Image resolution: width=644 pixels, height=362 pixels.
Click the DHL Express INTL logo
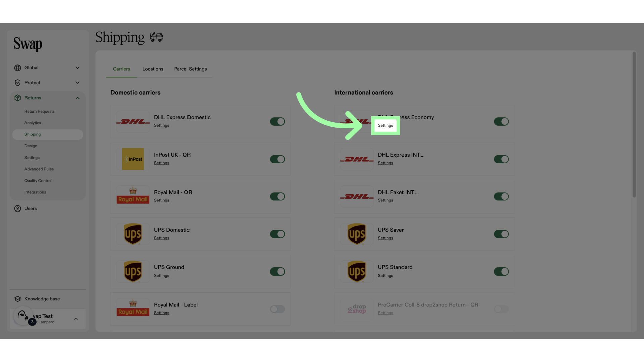coord(357,159)
